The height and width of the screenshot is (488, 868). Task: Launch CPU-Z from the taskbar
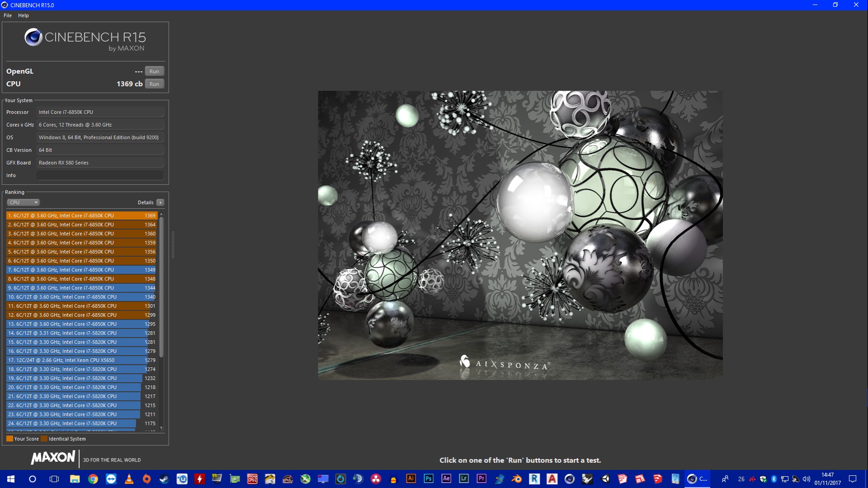coord(252,479)
